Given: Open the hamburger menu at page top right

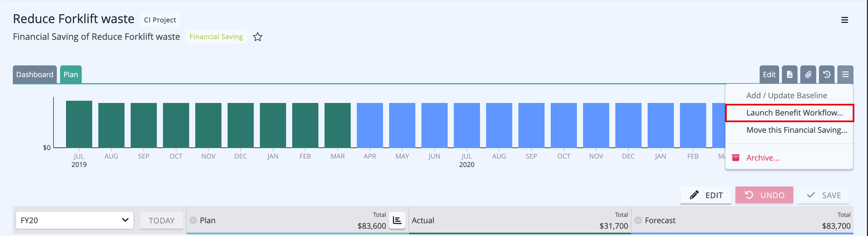Looking at the screenshot, I should (844, 20).
